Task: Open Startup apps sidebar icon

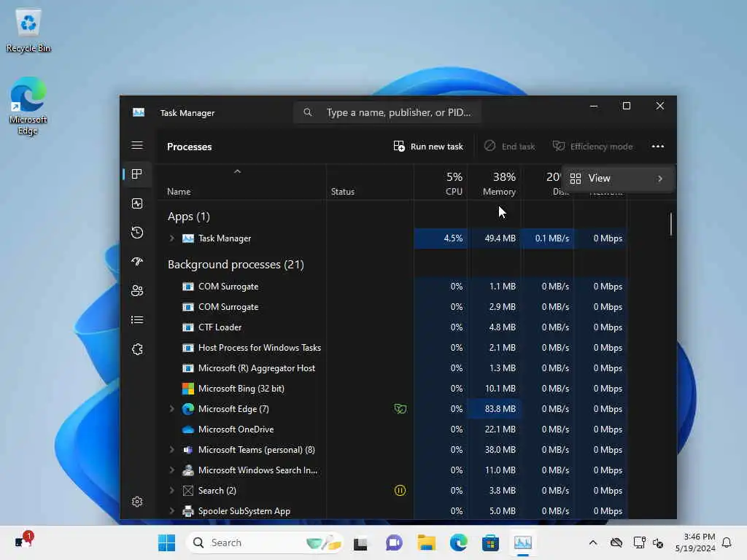Action: click(137, 262)
